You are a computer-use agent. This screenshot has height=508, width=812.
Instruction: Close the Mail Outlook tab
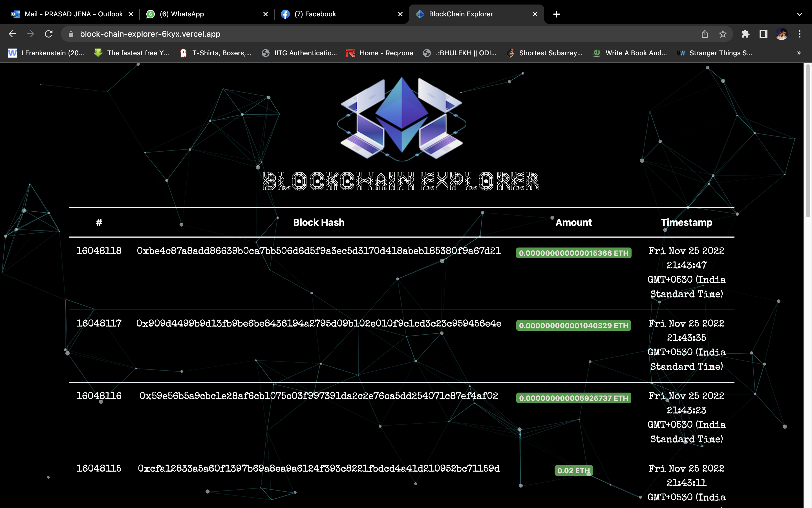pos(131,14)
